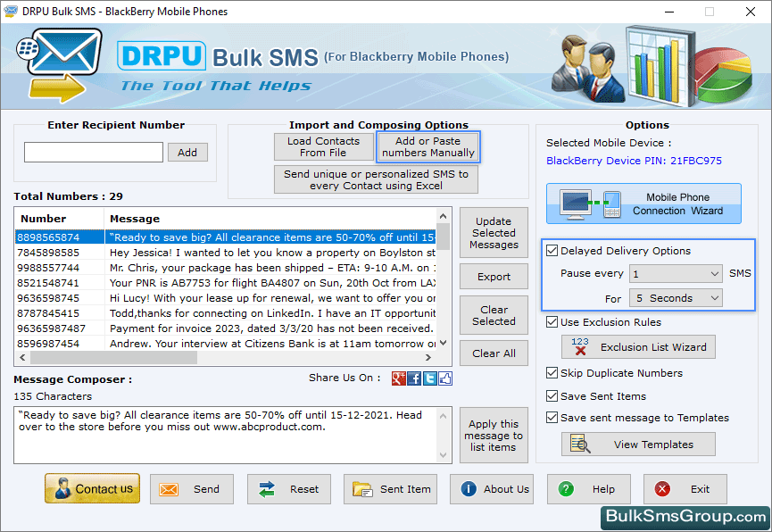Click BlackBerry Device PIN link

pos(634,161)
